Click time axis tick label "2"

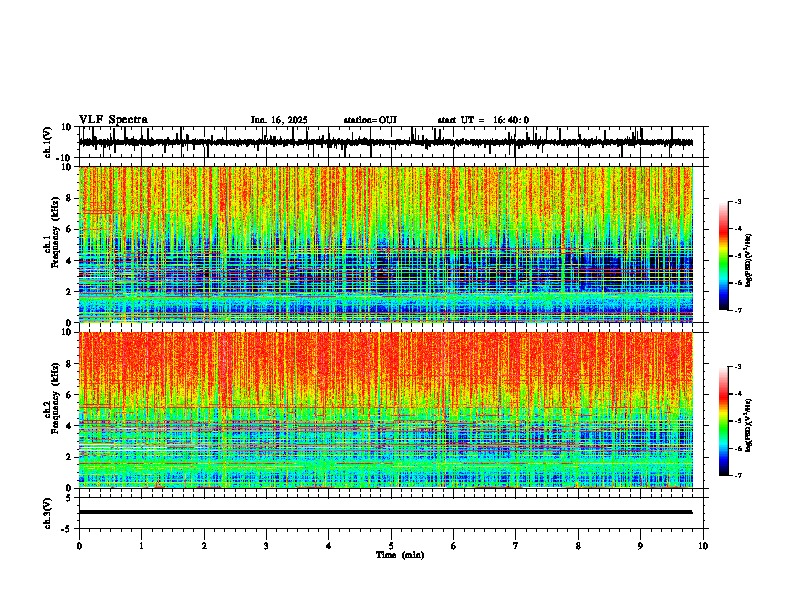click(x=204, y=546)
